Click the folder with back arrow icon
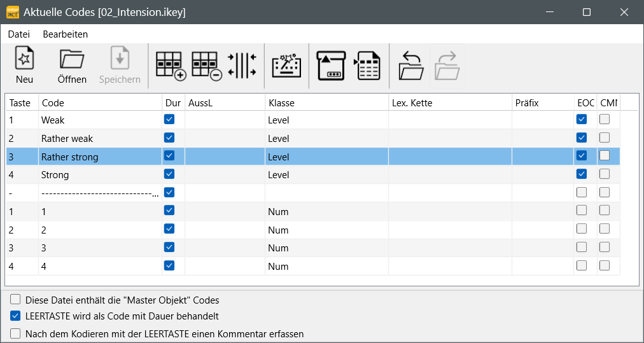The width and height of the screenshot is (644, 343). click(x=411, y=66)
